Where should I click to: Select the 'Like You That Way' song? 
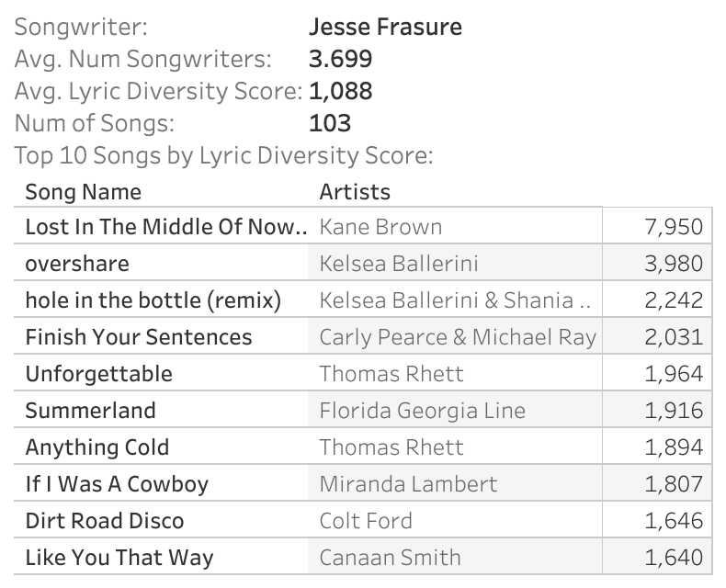point(119,558)
